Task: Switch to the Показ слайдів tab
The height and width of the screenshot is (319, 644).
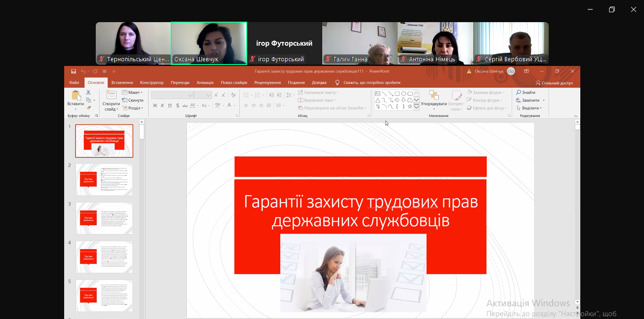Action: coord(234,82)
